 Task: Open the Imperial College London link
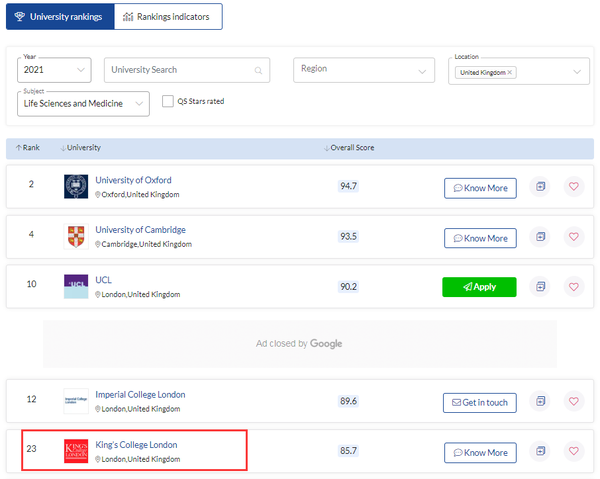tap(140, 394)
